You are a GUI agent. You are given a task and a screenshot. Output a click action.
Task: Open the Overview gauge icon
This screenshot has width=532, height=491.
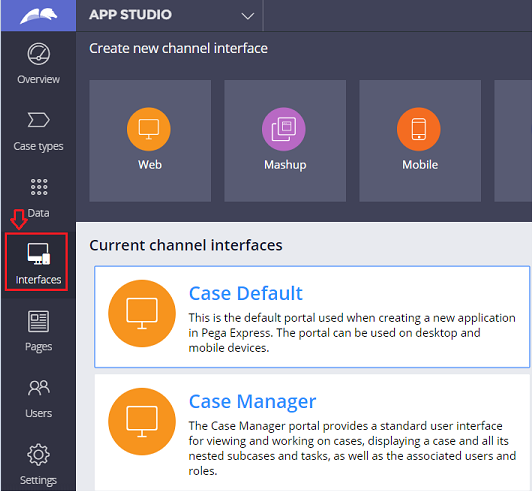coord(39,54)
